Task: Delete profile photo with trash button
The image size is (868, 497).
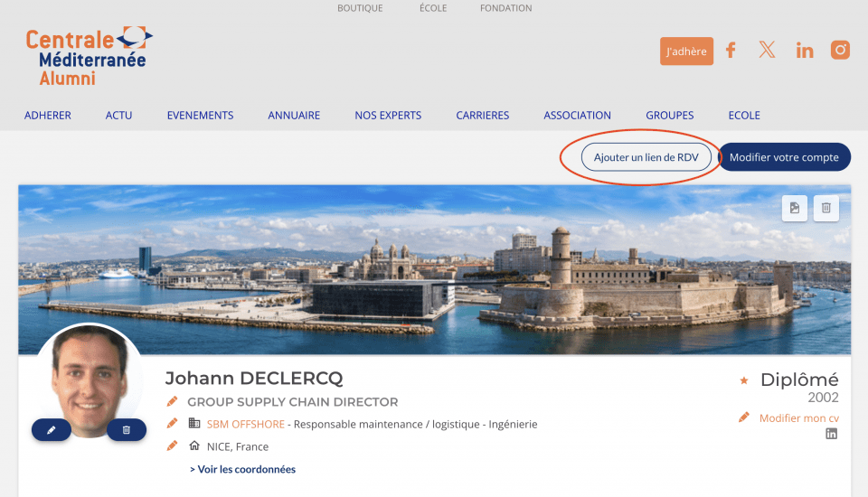Action: point(127,430)
